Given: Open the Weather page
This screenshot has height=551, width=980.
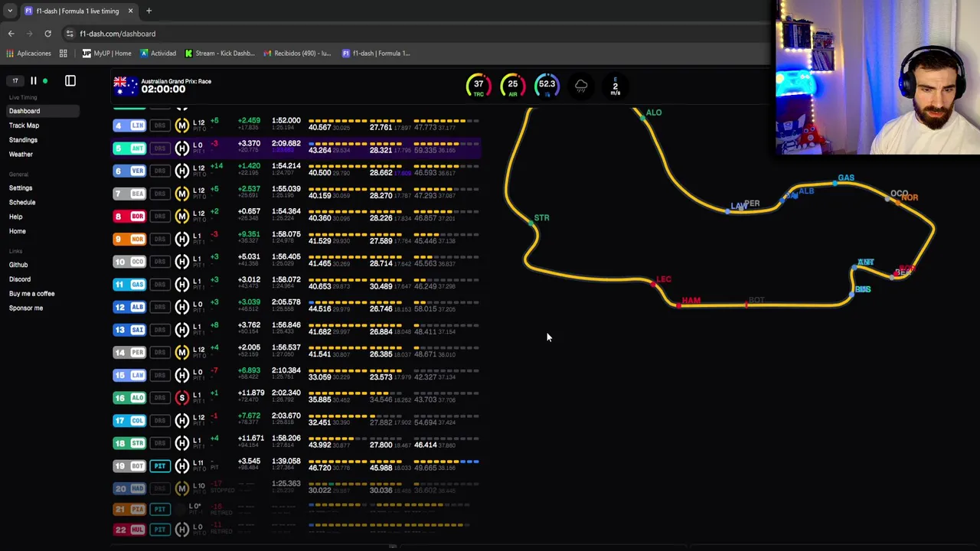Looking at the screenshot, I should (21, 155).
